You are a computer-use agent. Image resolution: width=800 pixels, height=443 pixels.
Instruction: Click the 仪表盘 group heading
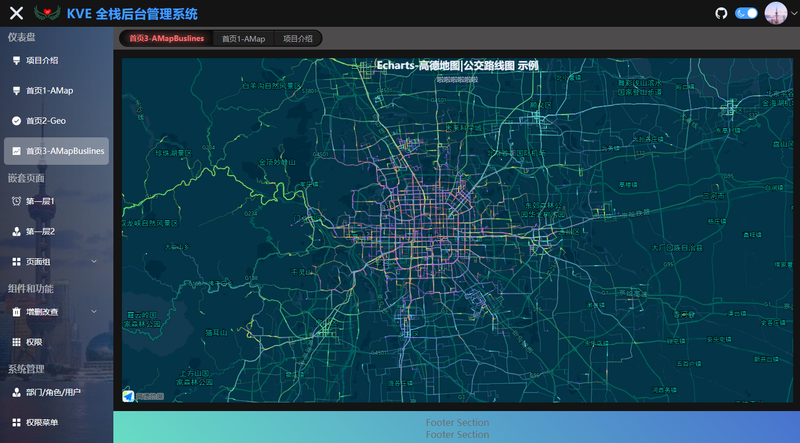click(x=21, y=37)
